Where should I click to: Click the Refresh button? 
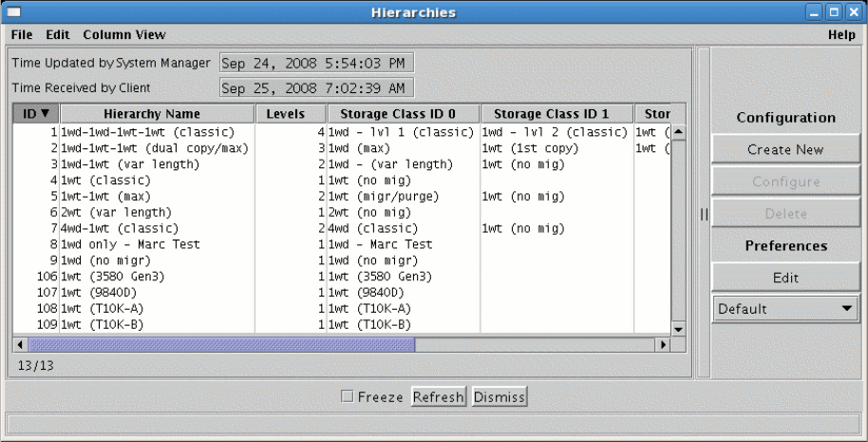[439, 396]
